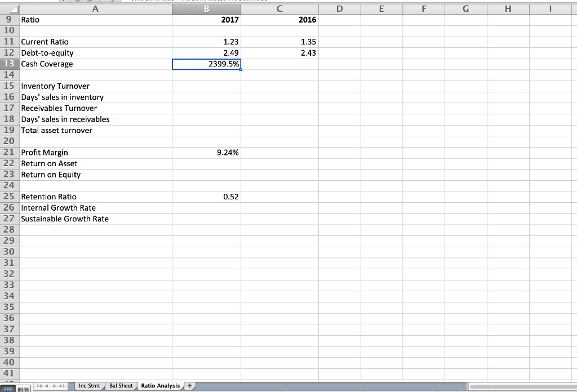Select the Cash Coverage cell showing 2399.5%
This screenshot has height=392, width=577.
point(206,64)
